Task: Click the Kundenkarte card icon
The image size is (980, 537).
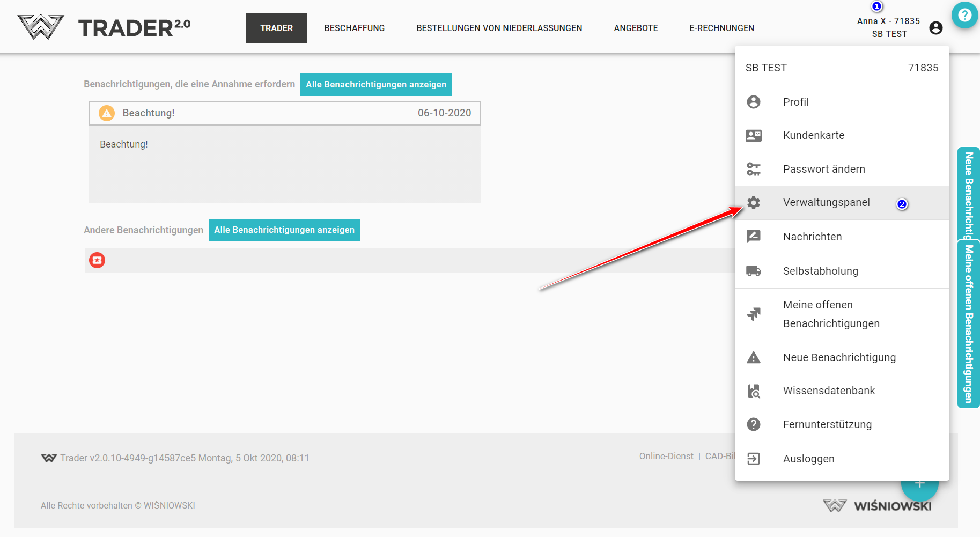Action: (754, 136)
